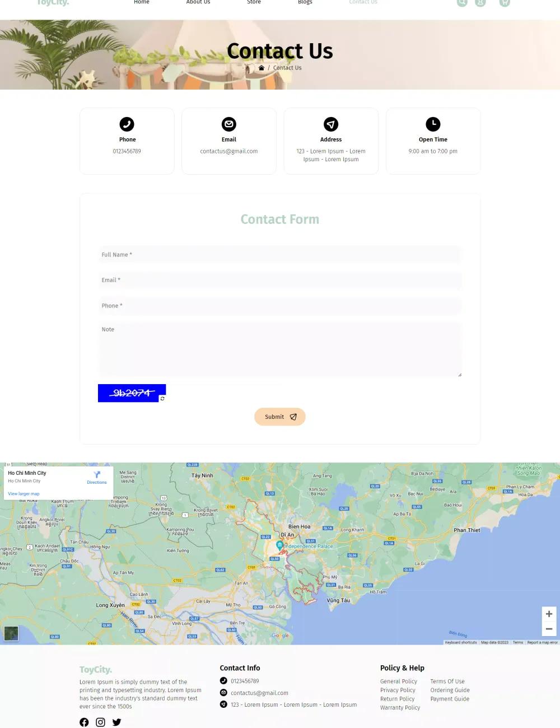The width and height of the screenshot is (560, 728).
Task: Click inside the Note text area
Action: (x=280, y=350)
